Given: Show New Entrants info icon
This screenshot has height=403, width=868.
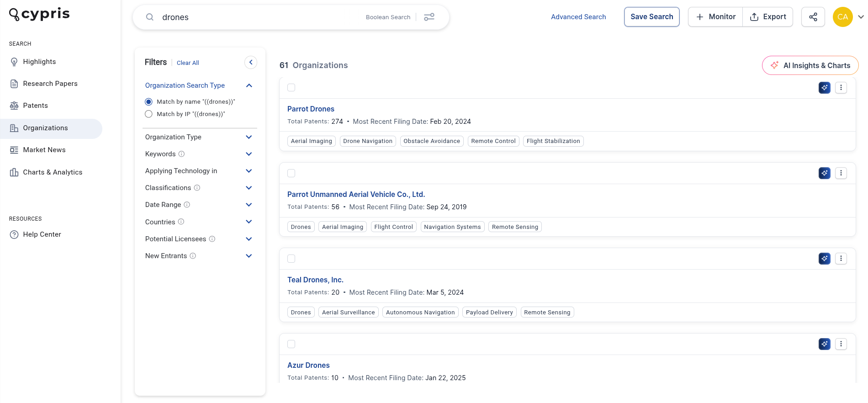Looking at the screenshot, I should [193, 256].
